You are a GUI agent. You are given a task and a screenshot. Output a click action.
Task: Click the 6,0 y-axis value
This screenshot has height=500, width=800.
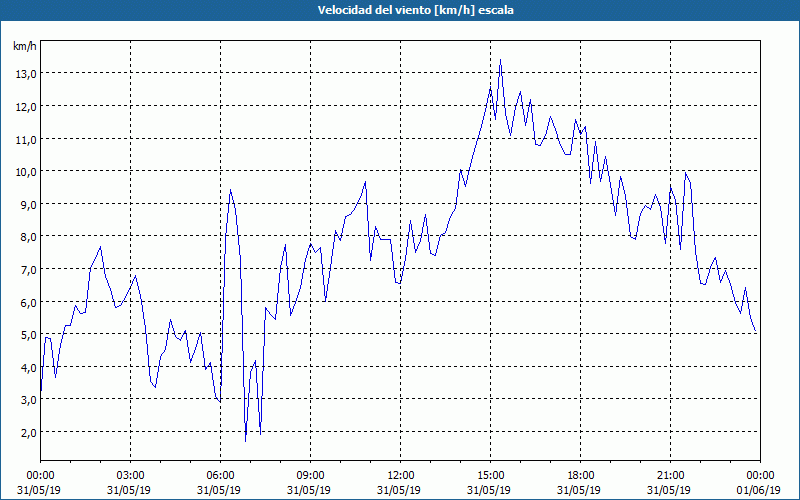point(29,303)
